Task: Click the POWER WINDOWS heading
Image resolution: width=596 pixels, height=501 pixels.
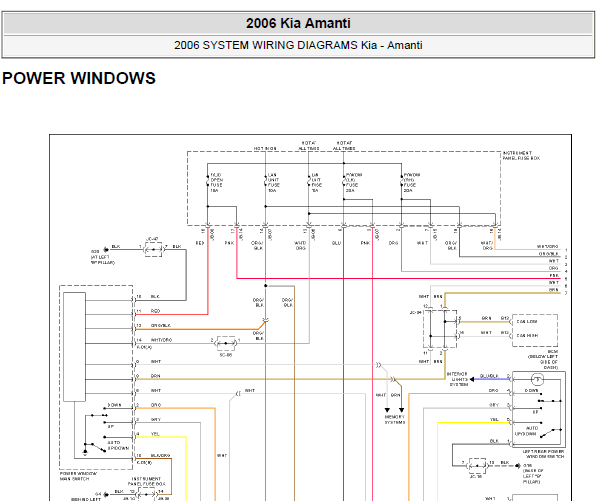Action: pyautogui.click(x=79, y=78)
